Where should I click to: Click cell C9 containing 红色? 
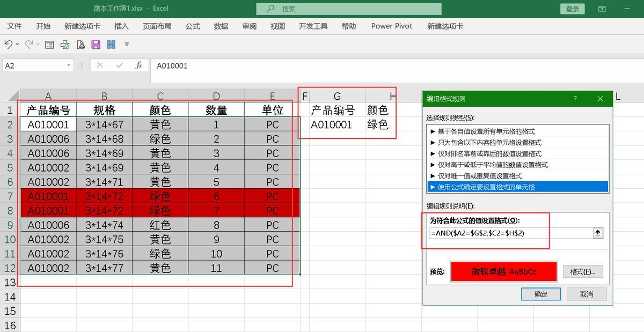(x=160, y=225)
